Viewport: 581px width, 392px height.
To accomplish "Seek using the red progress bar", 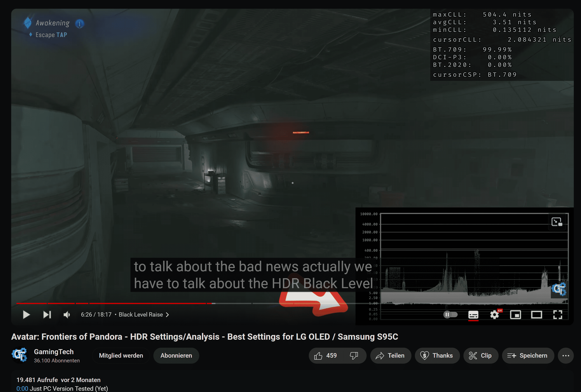I will tap(114, 303).
